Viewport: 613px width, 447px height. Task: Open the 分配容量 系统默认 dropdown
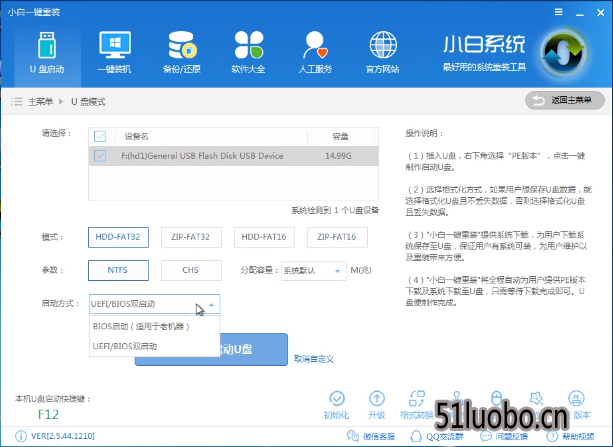click(314, 271)
